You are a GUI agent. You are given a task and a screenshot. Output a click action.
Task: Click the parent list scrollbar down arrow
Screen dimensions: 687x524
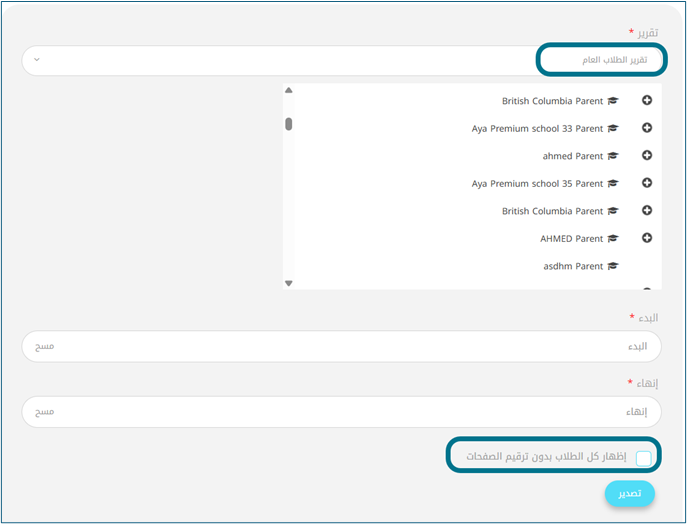(x=289, y=283)
